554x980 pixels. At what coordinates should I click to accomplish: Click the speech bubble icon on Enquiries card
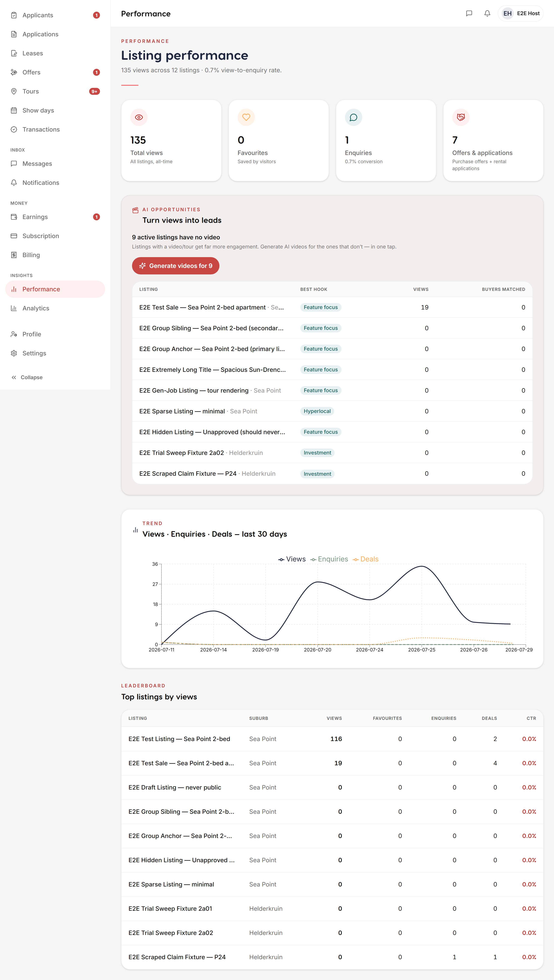click(353, 117)
